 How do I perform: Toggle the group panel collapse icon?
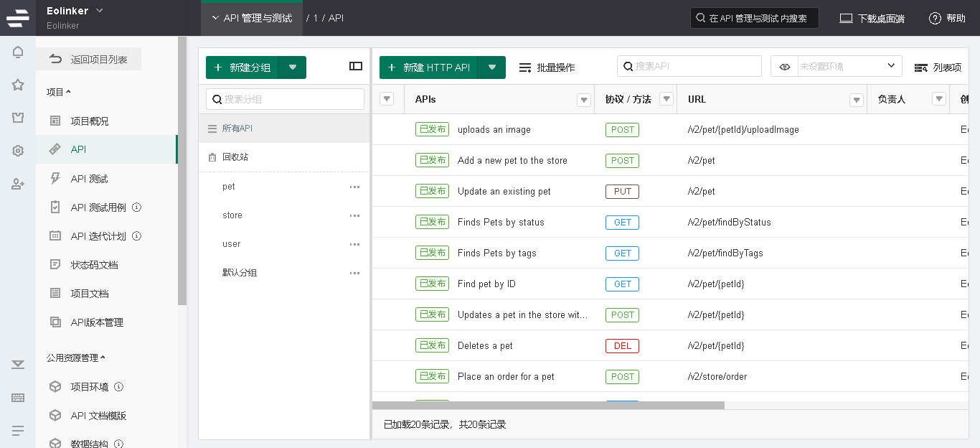coord(356,66)
